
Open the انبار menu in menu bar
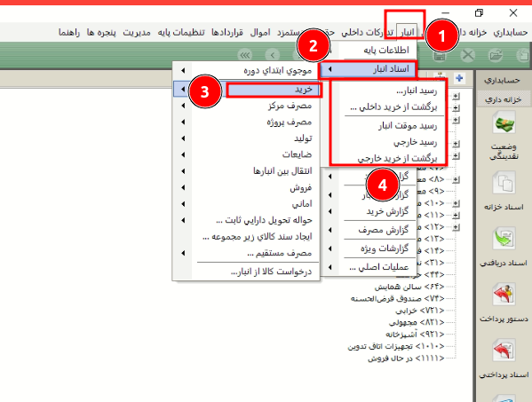coord(407,32)
